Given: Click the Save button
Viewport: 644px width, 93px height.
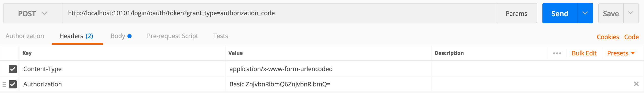Looking at the screenshot, I should [x=611, y=13].
